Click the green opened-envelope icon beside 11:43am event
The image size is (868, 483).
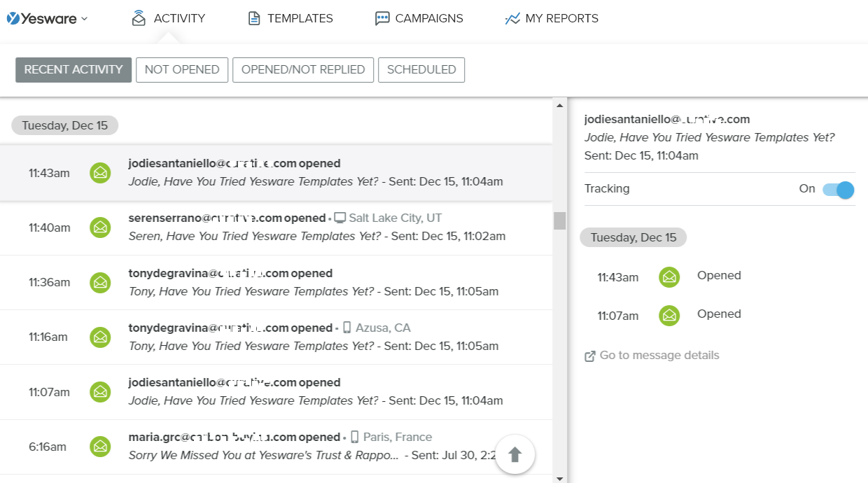(x=100, y=173)
